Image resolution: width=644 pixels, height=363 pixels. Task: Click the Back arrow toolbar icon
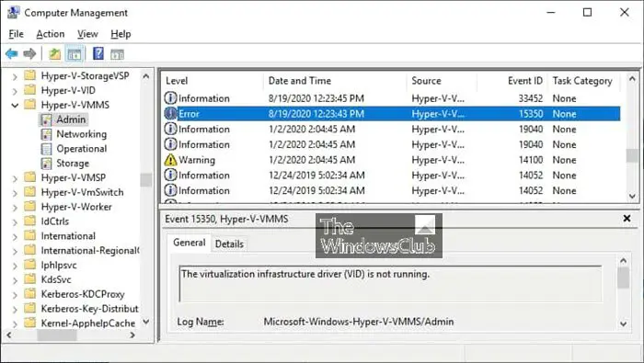(x=11, y=53)
